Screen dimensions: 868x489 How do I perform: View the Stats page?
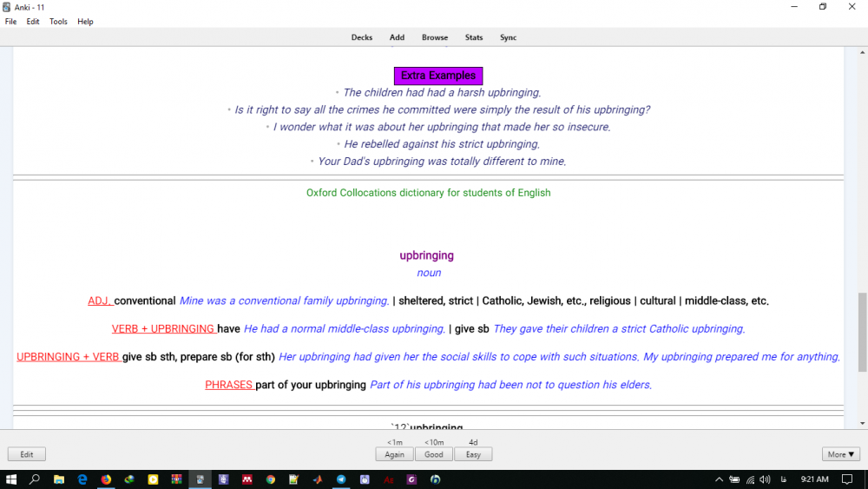pyautogui.click(x=474, y=37)
